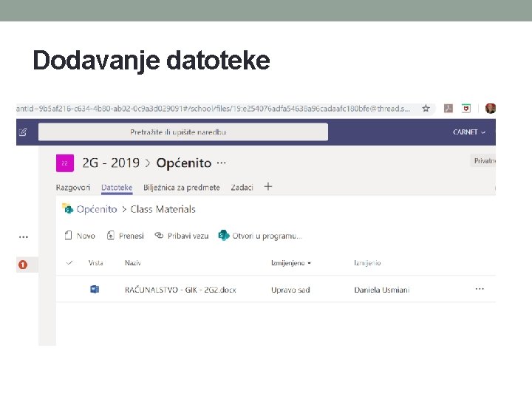Screen dimensions: 532x399
Task: Click the pink 2G team avatar
Action: (65, 163)
